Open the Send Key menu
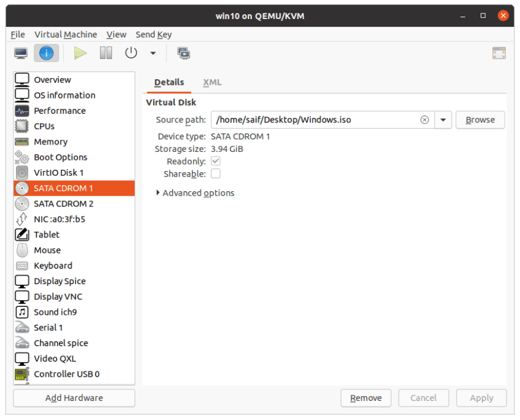 click(x=153, y=34)
